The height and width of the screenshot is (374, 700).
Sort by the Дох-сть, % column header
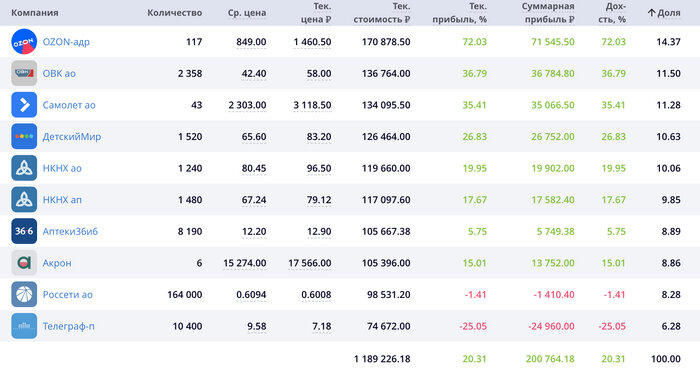click(x=612, y=13)
